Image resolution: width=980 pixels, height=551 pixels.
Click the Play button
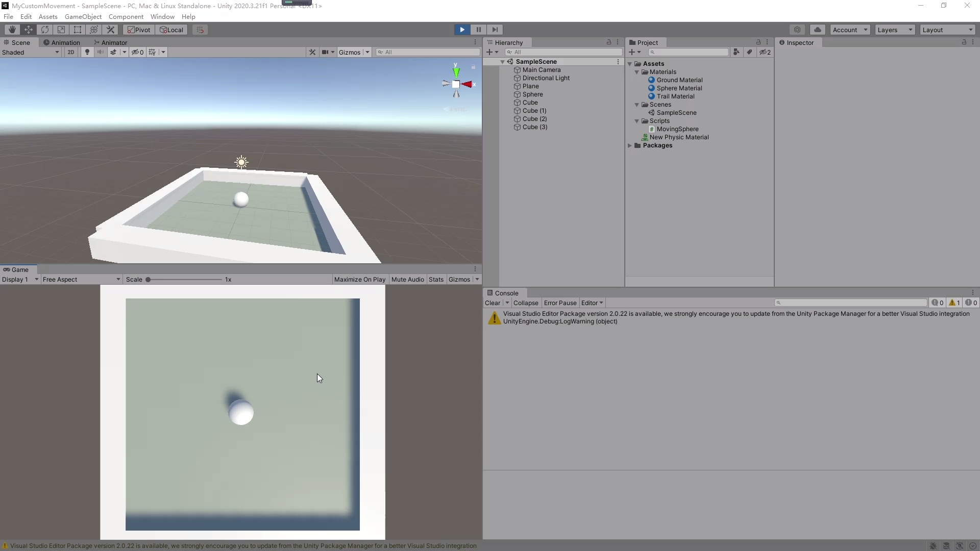click(462, 30)
